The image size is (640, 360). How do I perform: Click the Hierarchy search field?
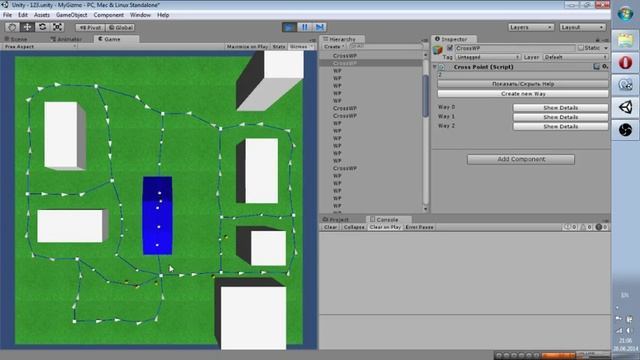386,47
